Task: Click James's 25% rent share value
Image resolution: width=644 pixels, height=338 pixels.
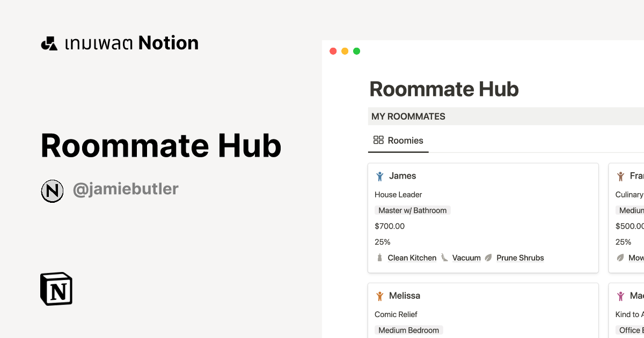Action: [x=382, y=241]
